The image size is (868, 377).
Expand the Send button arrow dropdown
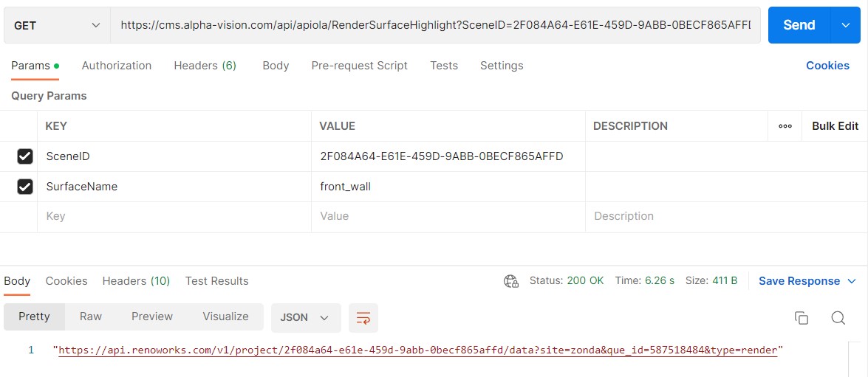[x=846, y=25]
